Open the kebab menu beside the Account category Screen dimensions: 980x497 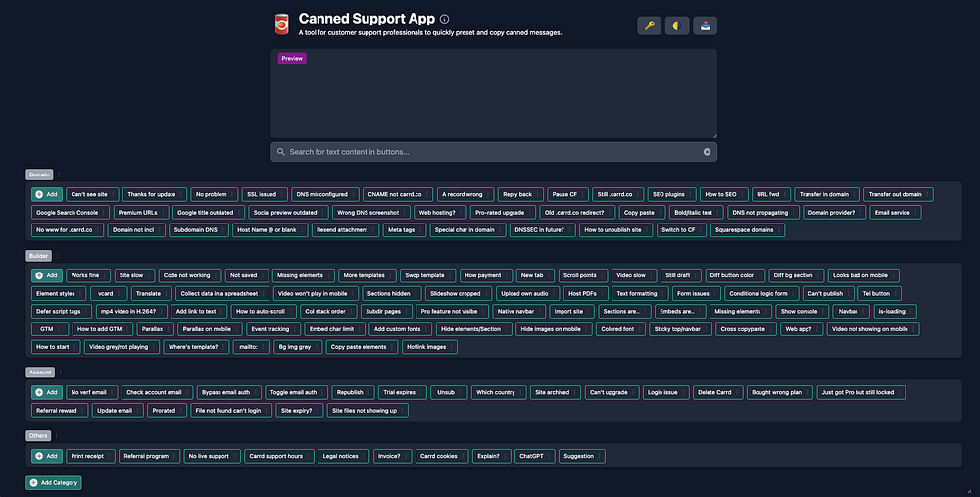point(61,372)
